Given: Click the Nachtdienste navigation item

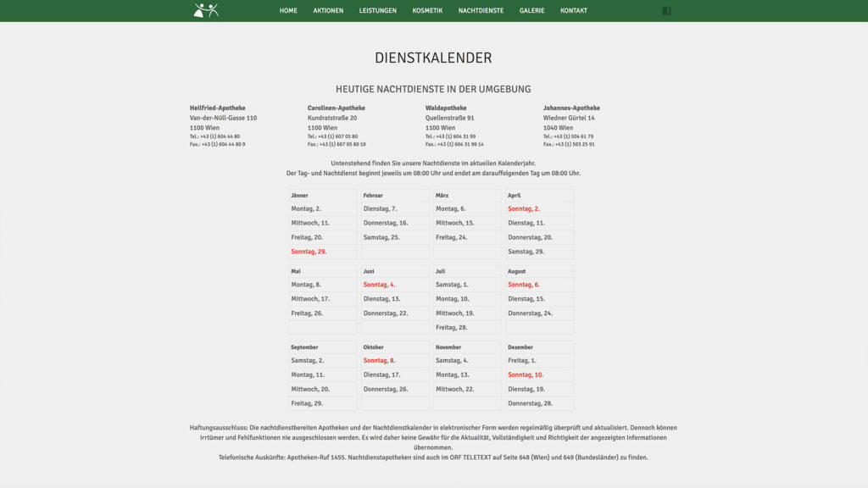Looking at the screenshot, I should [481, 11].
